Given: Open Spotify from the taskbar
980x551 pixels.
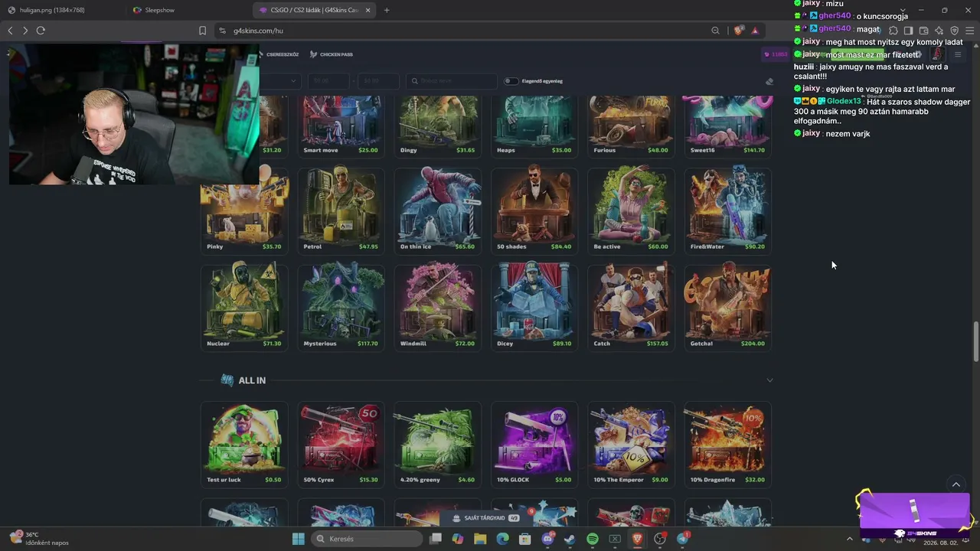Looking at the screenshot, I should tap(593, 539).
